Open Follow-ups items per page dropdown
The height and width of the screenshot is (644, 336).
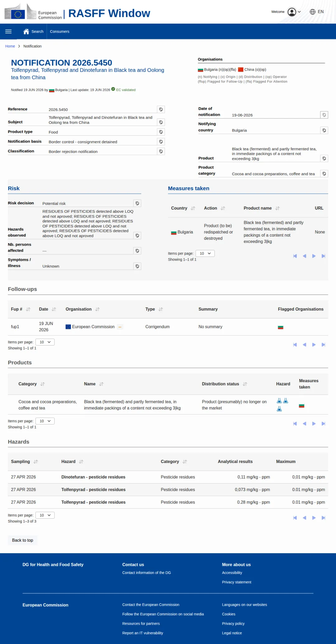(x=45, y=342)
